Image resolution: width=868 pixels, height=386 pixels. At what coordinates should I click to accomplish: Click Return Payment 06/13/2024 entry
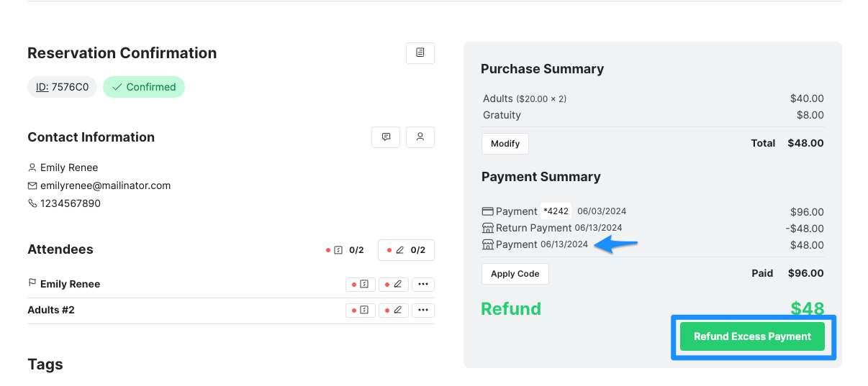click(559, 228)
